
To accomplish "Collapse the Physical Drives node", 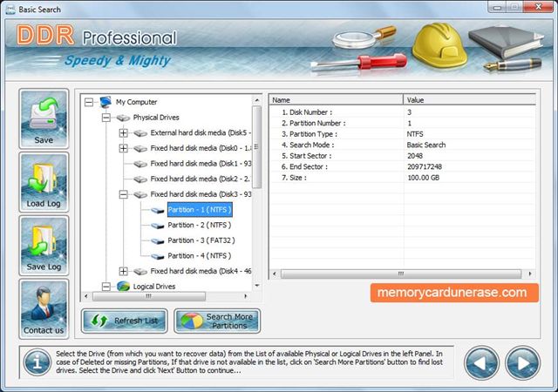I will 106,118.
